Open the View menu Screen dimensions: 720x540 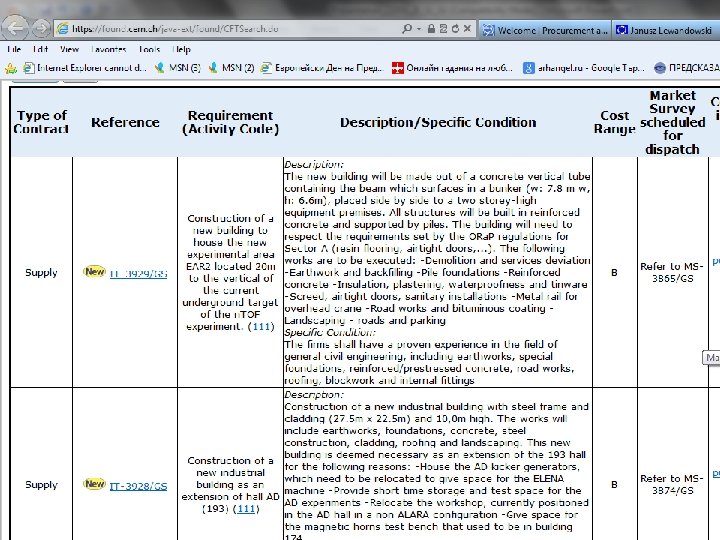pos(69,49)
